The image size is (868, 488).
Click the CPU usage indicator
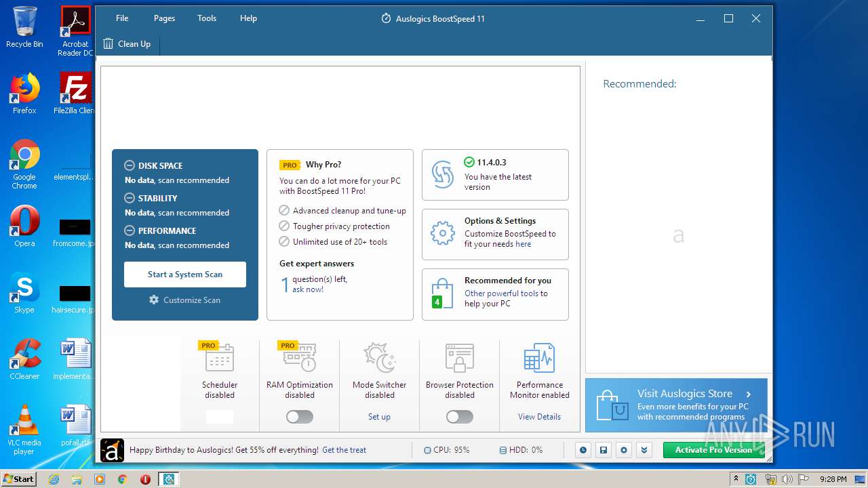pos(446,450)
